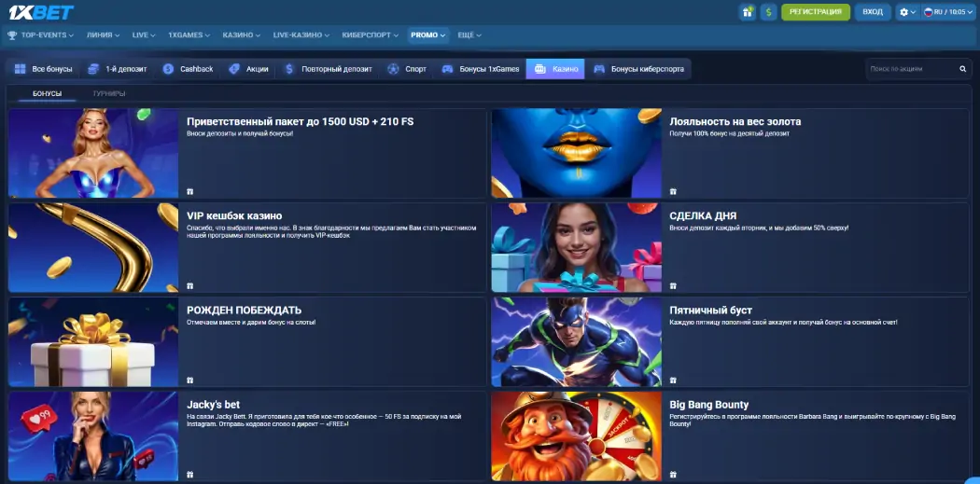
Task: Open Big Bang Bounty promotion title
Action: point(708,405)
